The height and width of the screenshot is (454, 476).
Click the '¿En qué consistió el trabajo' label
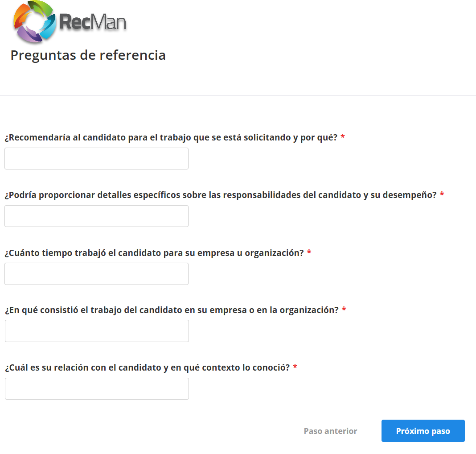pos(172,310)
